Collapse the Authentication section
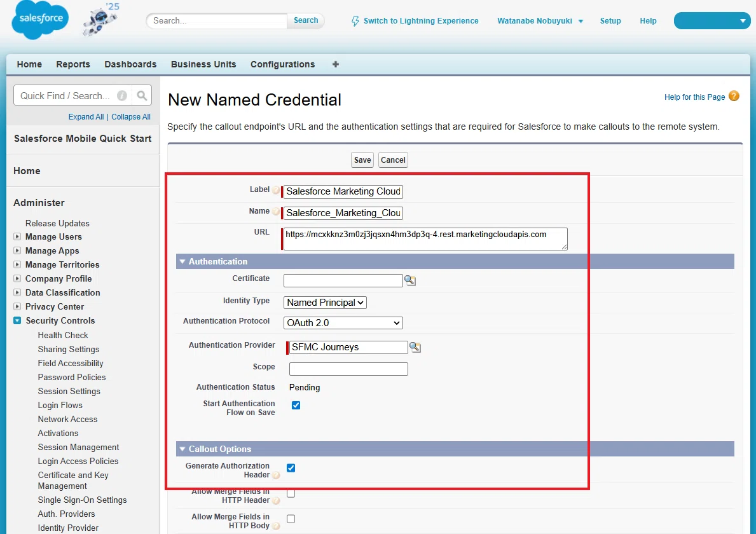Viewport: 756px width, 534px height. (x=182, y=262)
